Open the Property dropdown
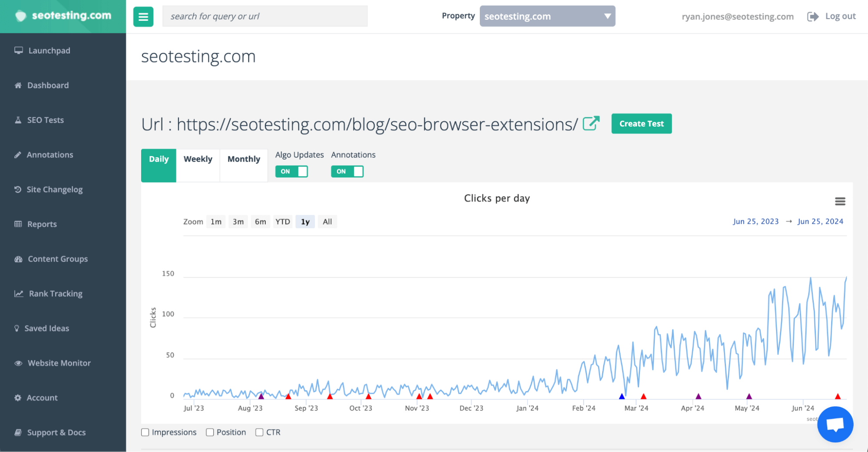The image size is (868, 452). coord(547,16)
